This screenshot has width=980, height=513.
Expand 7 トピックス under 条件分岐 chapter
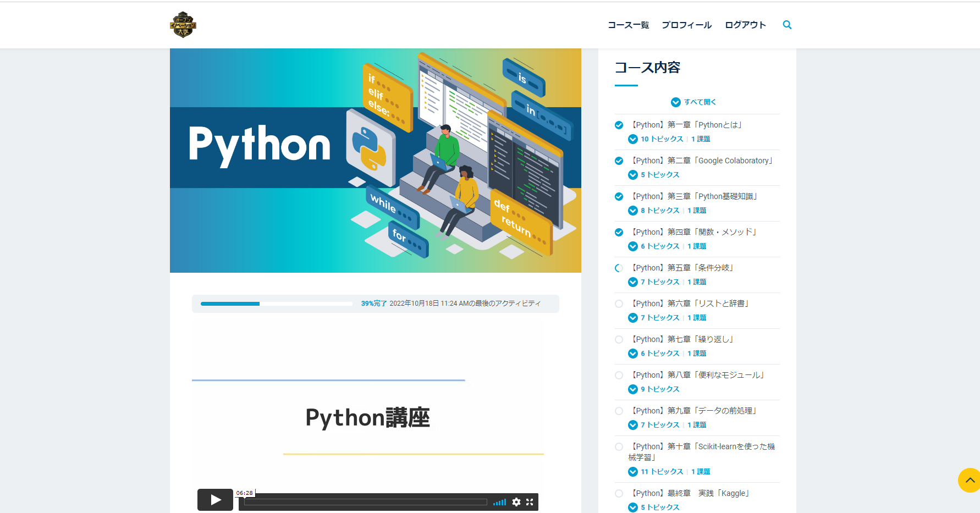tap(654, 282)
